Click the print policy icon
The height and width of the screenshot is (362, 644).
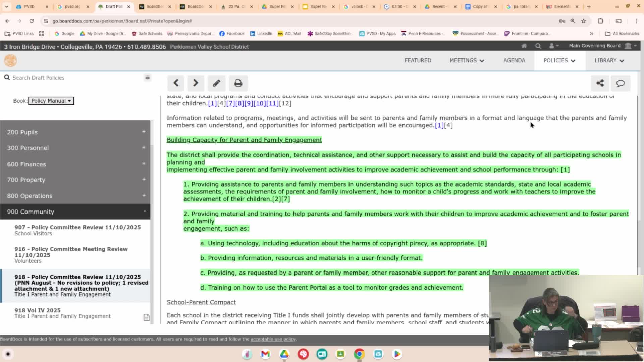click(x=238, y=83)
